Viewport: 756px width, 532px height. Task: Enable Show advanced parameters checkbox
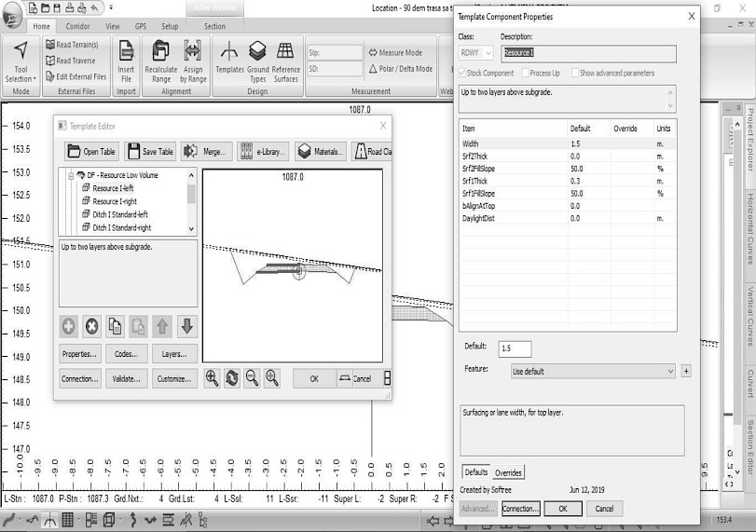click(x=575, y=73)
